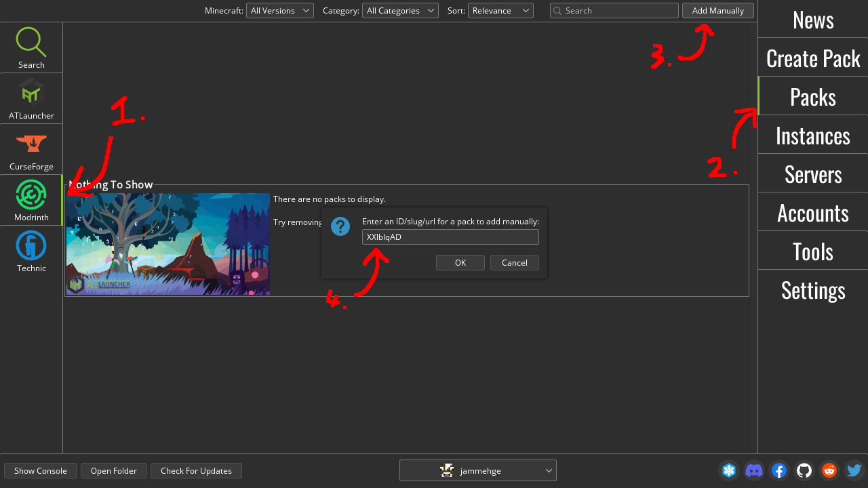Confirm the pack ID with OK
Image resolution: width=868 pixels, height=488 pixels.
460,262
